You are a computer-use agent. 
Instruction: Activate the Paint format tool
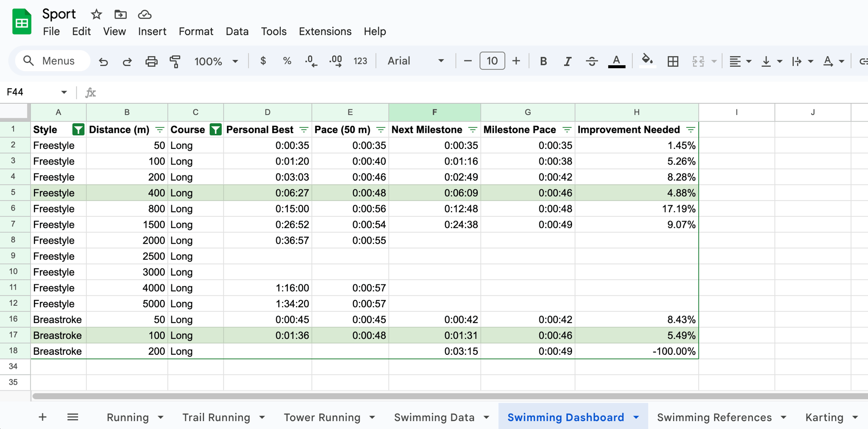coord(175,61)
